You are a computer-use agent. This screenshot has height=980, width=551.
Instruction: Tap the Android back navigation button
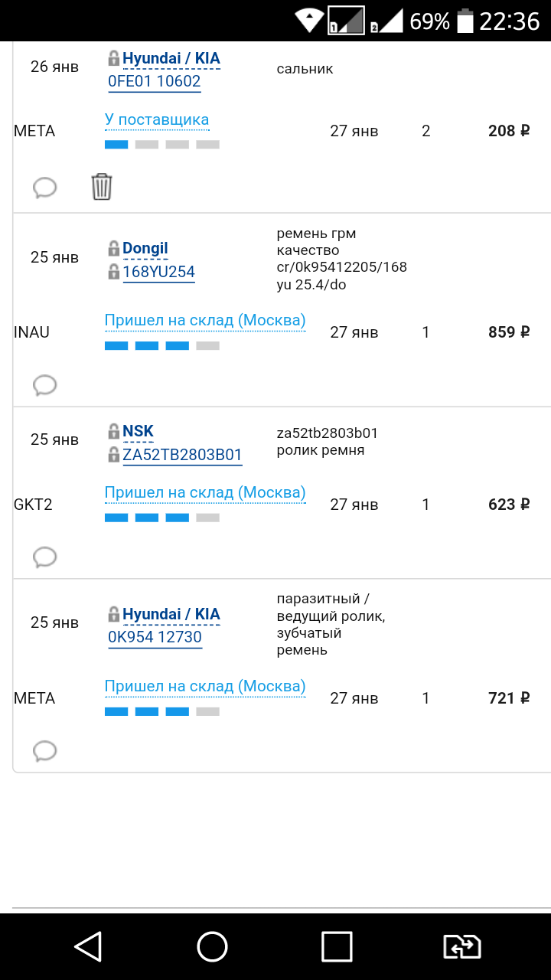pyautogui.click(x=88, y=946)
